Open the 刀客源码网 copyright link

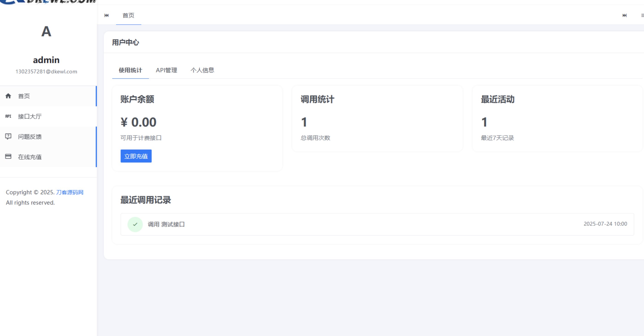coord(69,192)
